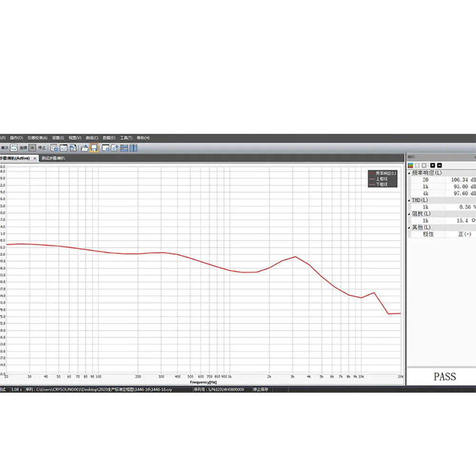Click the serial number S/N field in status bar
This screenshot has height=476, width=476.
[x=219, y=389]
